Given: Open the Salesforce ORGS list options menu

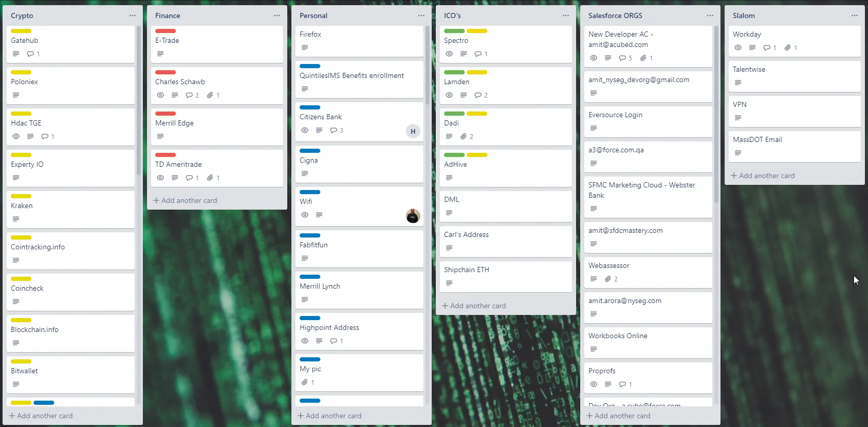Looking at the screenshot, I should point(710,15).
